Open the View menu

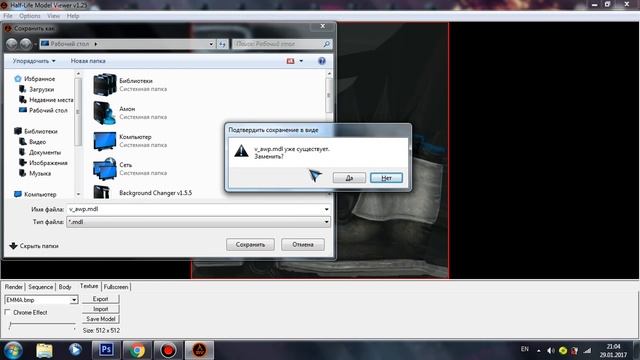coord(53,16)
